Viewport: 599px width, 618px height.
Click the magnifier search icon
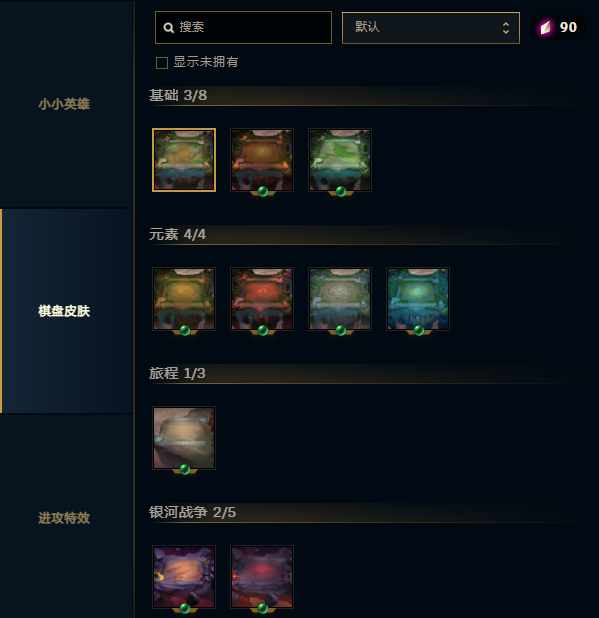click(169, 28)
